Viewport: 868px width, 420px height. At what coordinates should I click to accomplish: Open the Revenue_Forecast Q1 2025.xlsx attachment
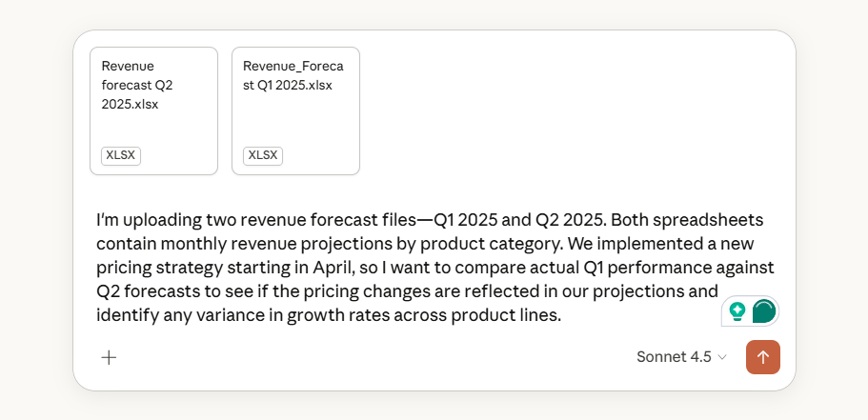[x=295, y=110]
